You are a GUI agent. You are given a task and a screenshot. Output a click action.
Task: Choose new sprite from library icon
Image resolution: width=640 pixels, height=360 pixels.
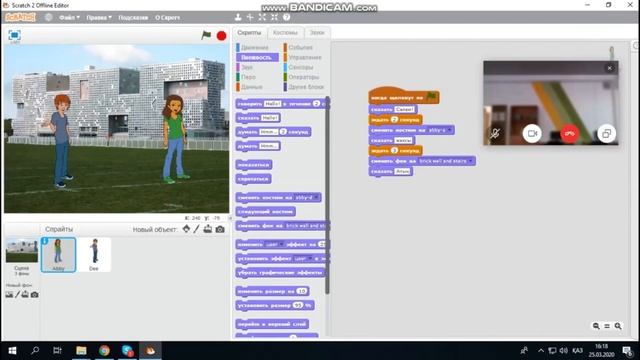[x=186, y=229]
